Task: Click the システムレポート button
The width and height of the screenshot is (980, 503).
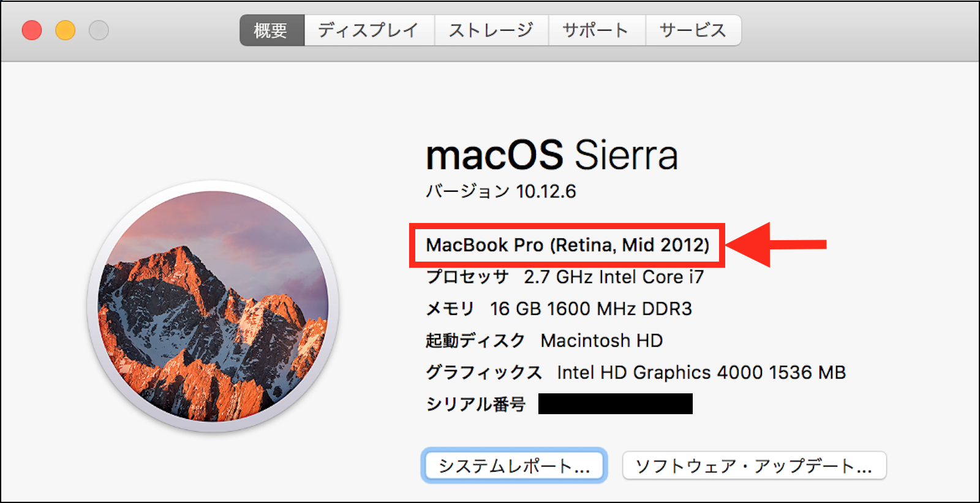Action: click(x=514, y=466)
